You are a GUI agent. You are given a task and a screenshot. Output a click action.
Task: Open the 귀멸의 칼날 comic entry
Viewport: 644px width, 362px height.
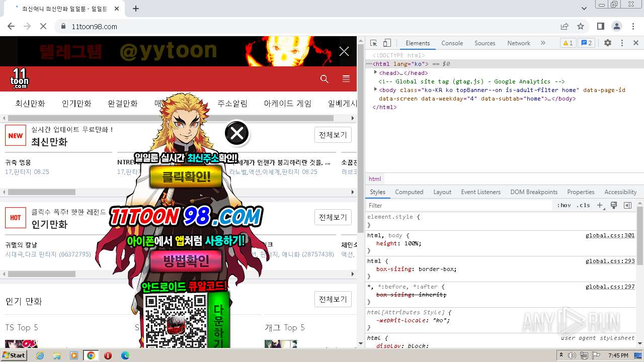21,245
